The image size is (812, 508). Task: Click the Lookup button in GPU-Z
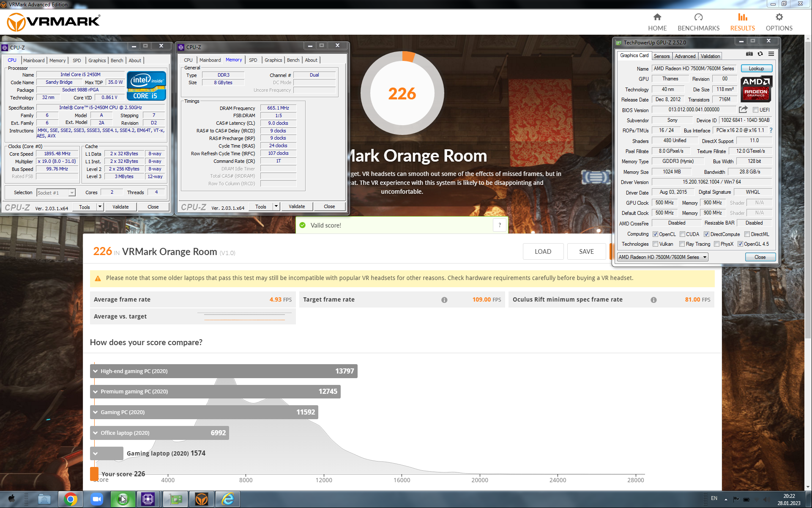click(756, 69)
